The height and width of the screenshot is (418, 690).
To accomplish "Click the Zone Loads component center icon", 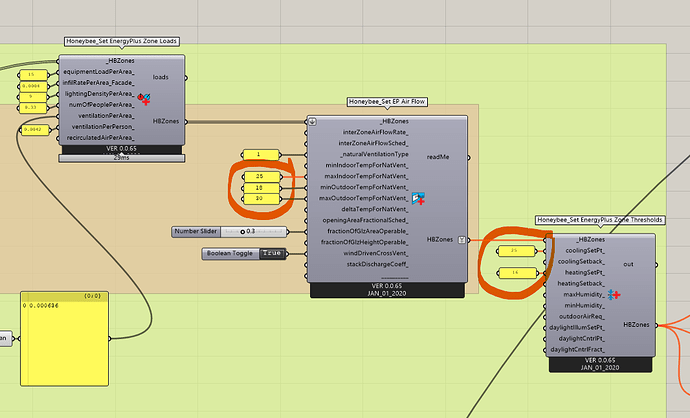I will [x=143, y=99].
